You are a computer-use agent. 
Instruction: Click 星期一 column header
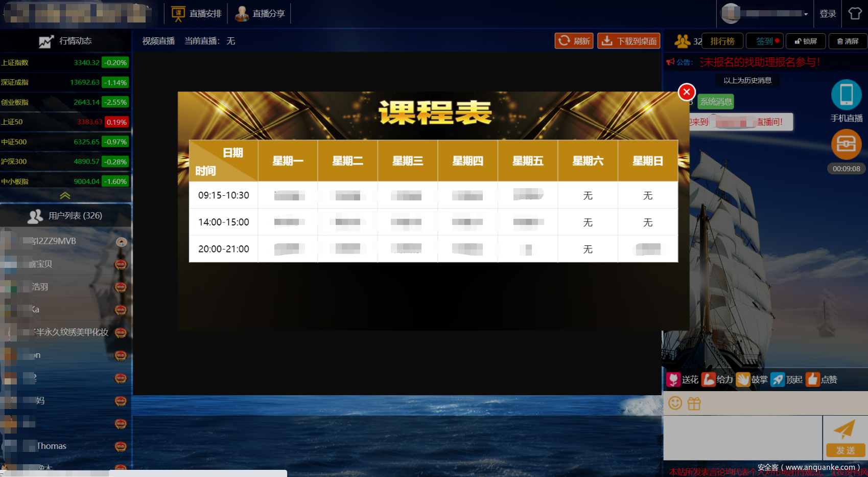tap(288, 161)
